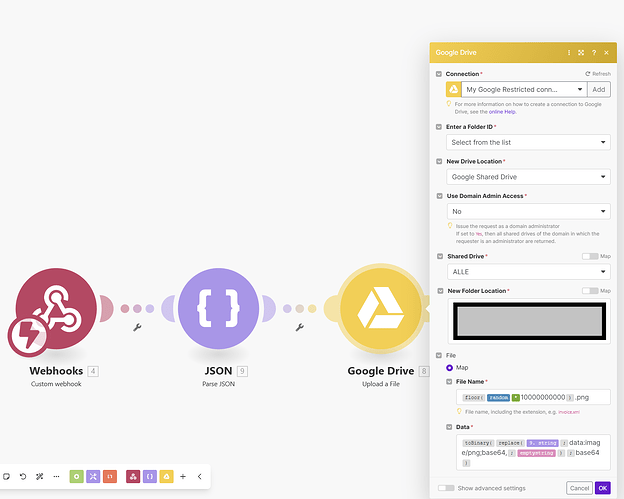Click the Enter a Folder ID field collapse checkbox
624x499 pixels.
439,127
